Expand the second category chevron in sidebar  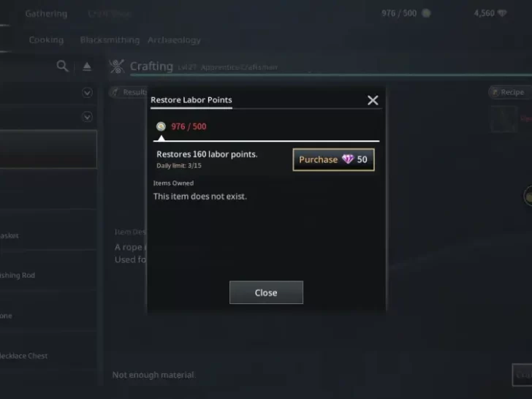(x=87, y=117)
